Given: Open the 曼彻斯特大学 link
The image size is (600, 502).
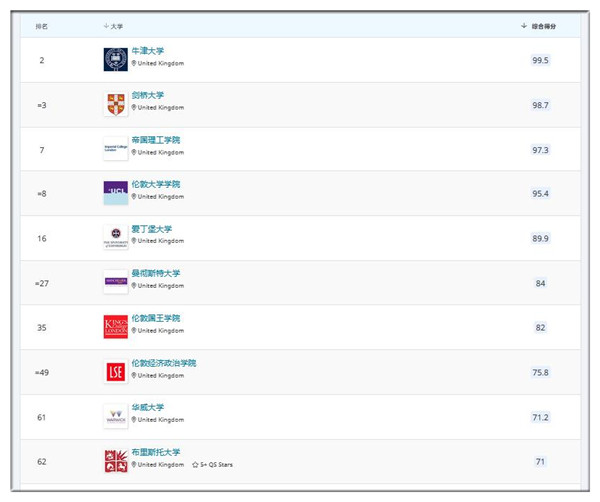Looking at the screenshot, I should coord(156,274).
